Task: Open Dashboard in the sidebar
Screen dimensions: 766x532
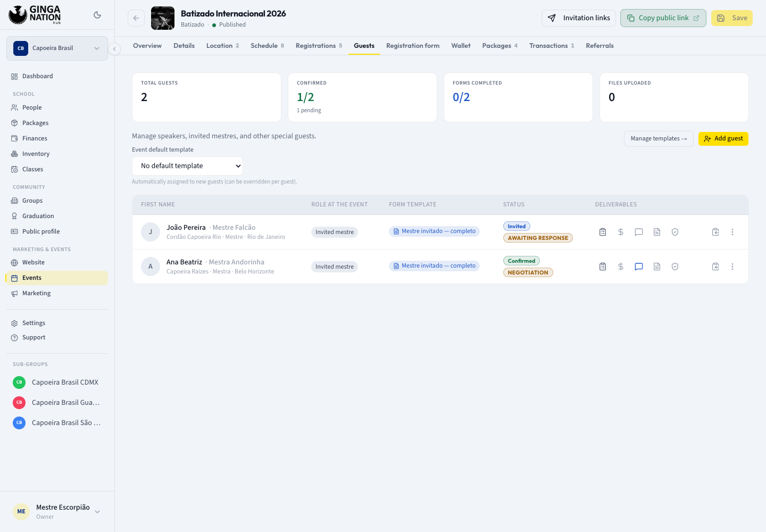Action: click(57, 77)
